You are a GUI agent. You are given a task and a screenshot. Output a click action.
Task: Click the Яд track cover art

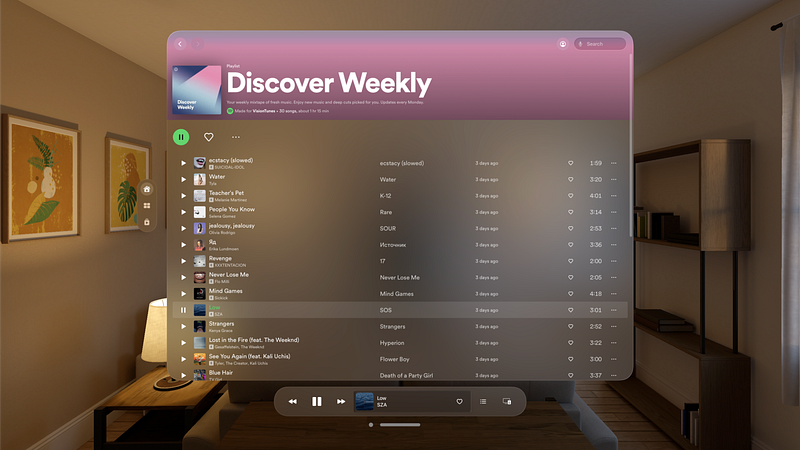199,245
